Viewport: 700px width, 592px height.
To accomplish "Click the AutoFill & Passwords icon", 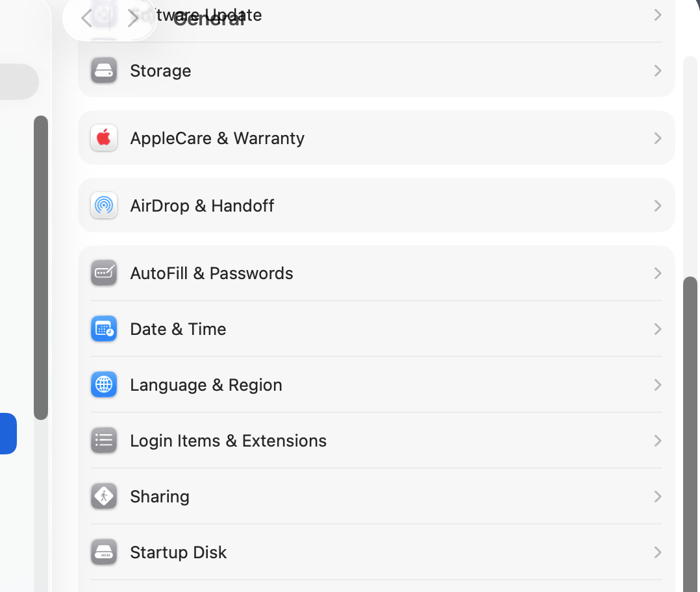I will pos(104,273).
